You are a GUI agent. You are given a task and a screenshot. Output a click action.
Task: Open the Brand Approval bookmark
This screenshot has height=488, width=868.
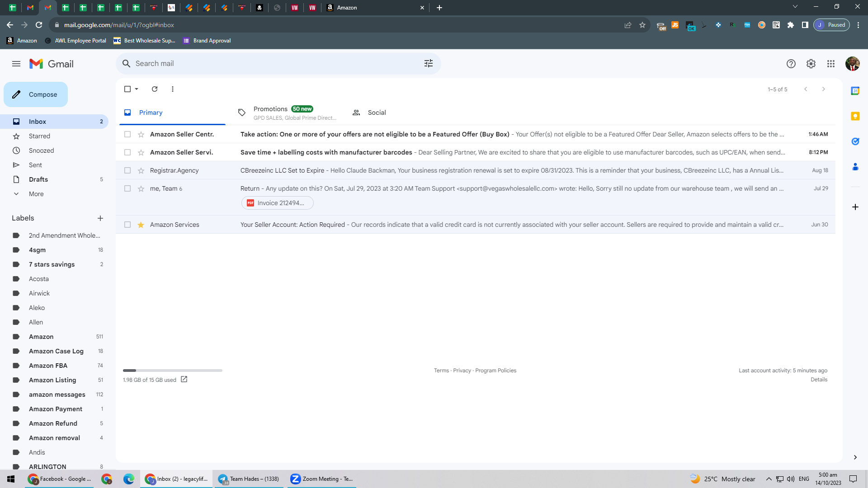[x=207, y=41]
